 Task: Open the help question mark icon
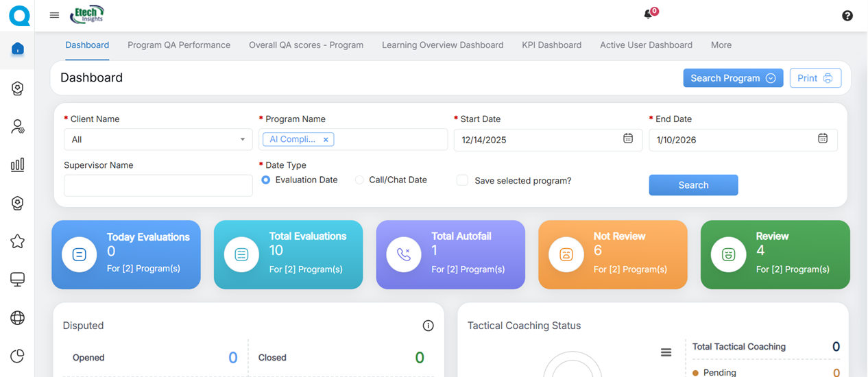(x=847, y=16)
